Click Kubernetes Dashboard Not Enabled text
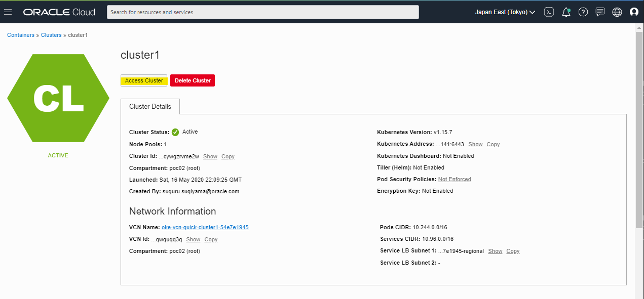 click(426, 156)
